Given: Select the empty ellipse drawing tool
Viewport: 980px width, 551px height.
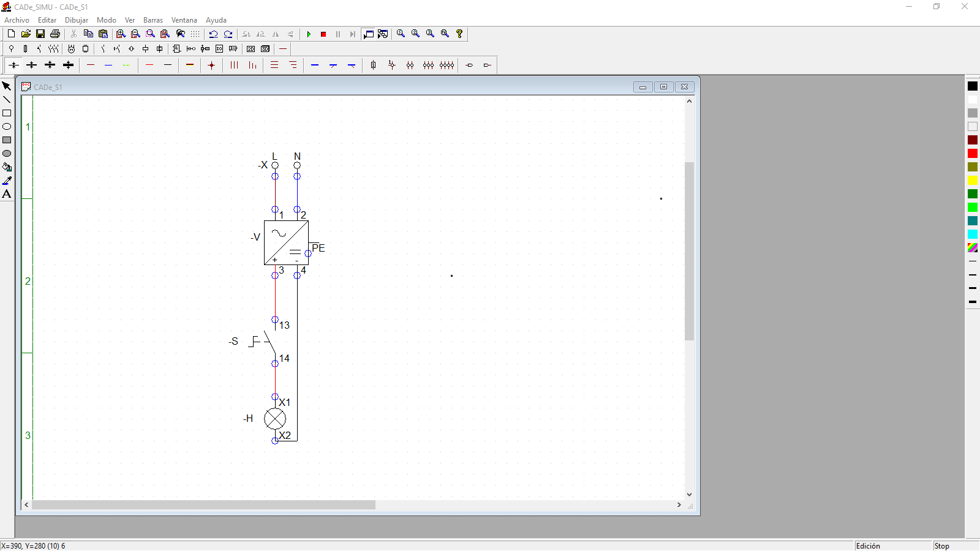Looking at the screenshot, I should (x=7, y=127).
